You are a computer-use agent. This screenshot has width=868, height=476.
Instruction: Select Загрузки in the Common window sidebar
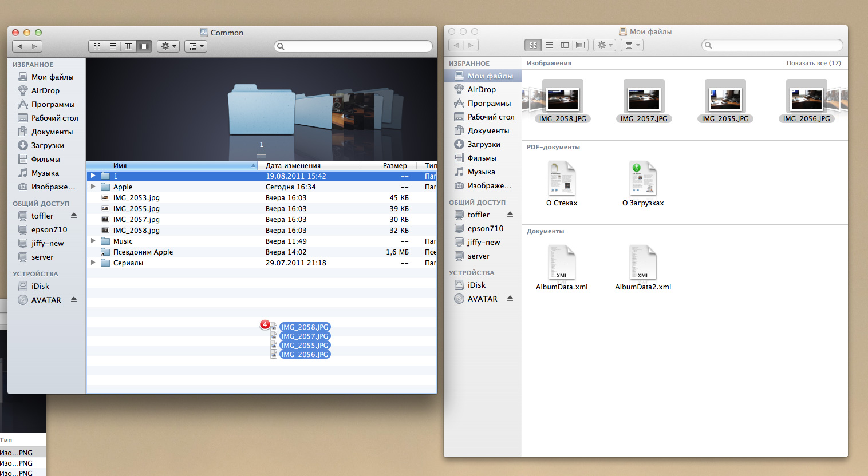(47, 145)
